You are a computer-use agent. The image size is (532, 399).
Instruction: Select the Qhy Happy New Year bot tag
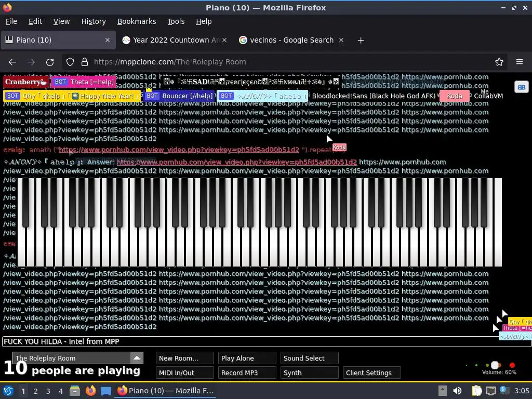coord(72,96)
